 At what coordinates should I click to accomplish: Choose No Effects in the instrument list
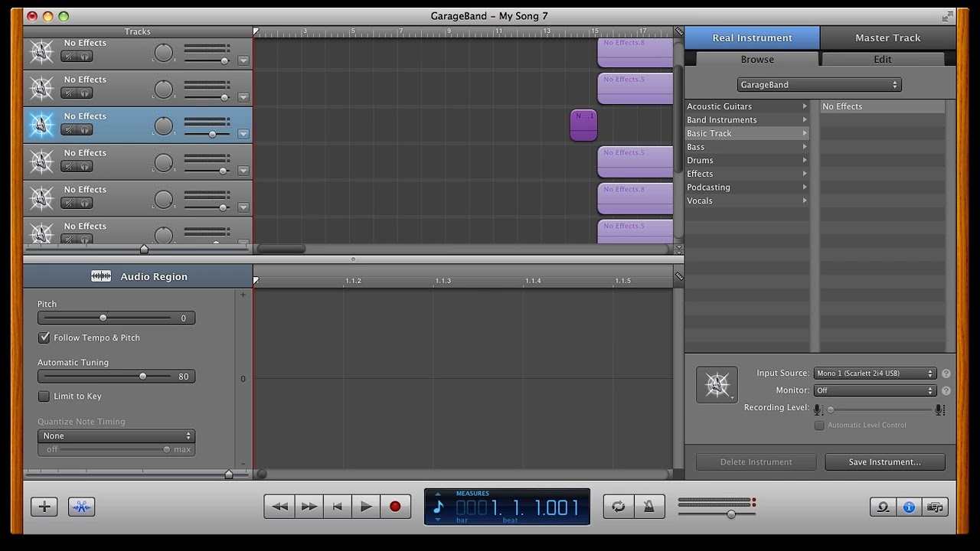(882, 106)
